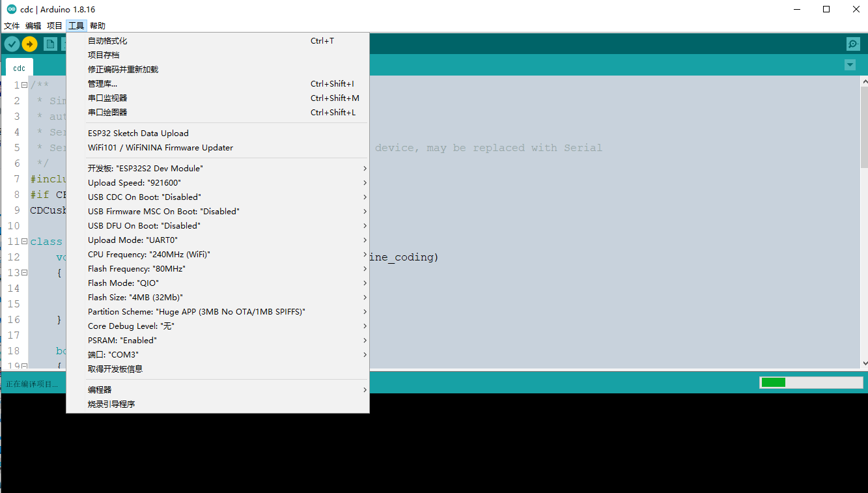This screenshot has width=868, height=493.
Task: Close the 工具 menu in menu bar
Action: click(x=76, y=26)
